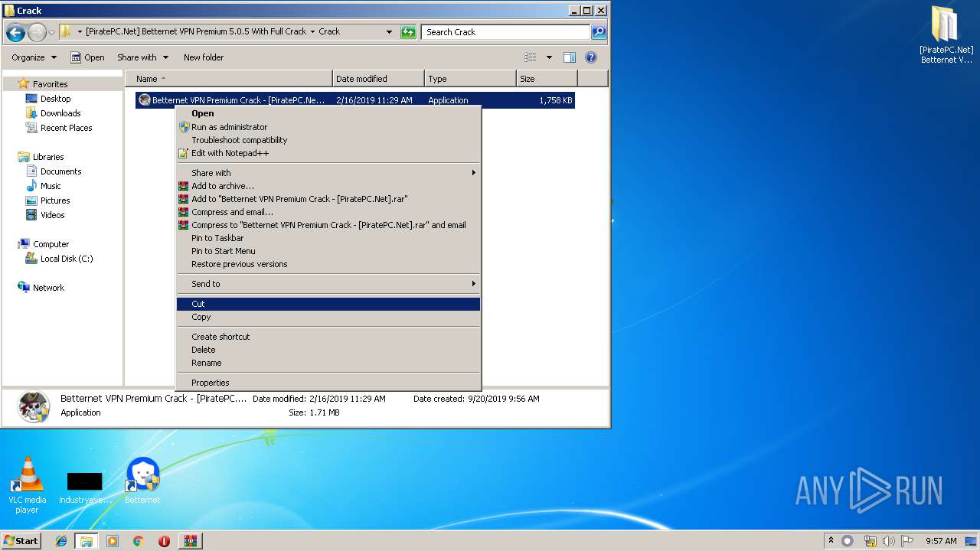The image size is (980, 551).
Task: Show hidden tray icons arrow
Action: point(831,540)
